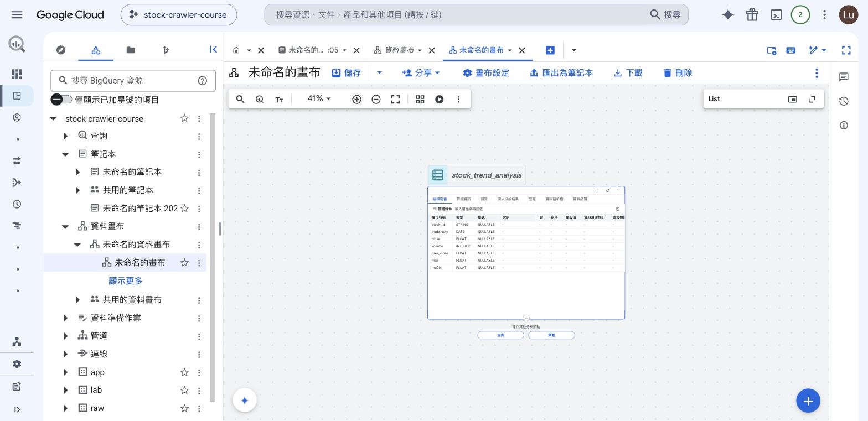Viewport: 868px width, 421px height.
Task: Zoom out on the canvas
Action: (376, 99)
